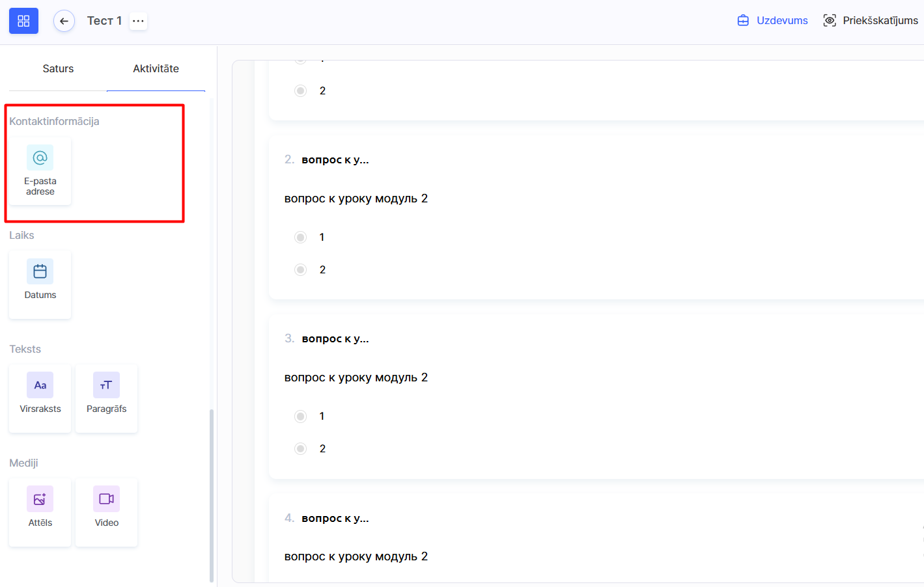Screen dimensions: 924x587
Task: Add a Video media block
Action: 107,512
